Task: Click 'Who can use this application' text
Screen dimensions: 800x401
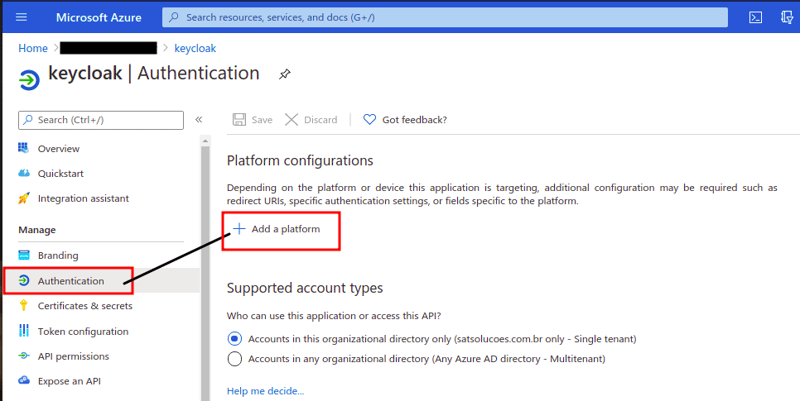Action: 334,316
